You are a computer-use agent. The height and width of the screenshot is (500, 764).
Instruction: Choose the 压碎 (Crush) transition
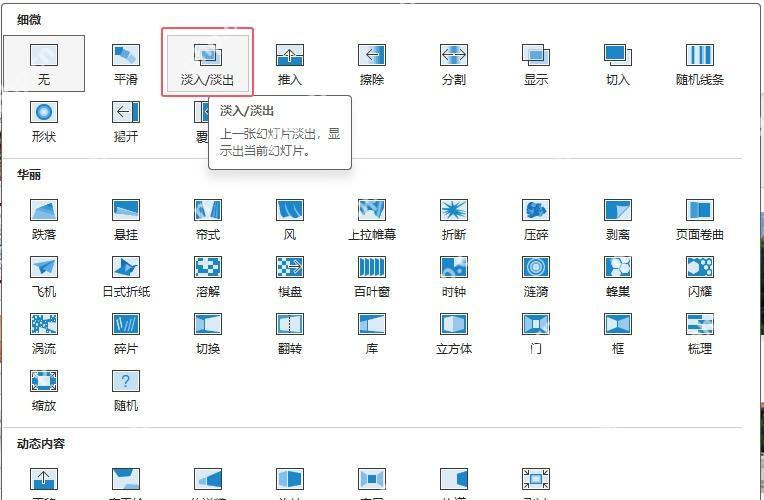click(535, 219)
